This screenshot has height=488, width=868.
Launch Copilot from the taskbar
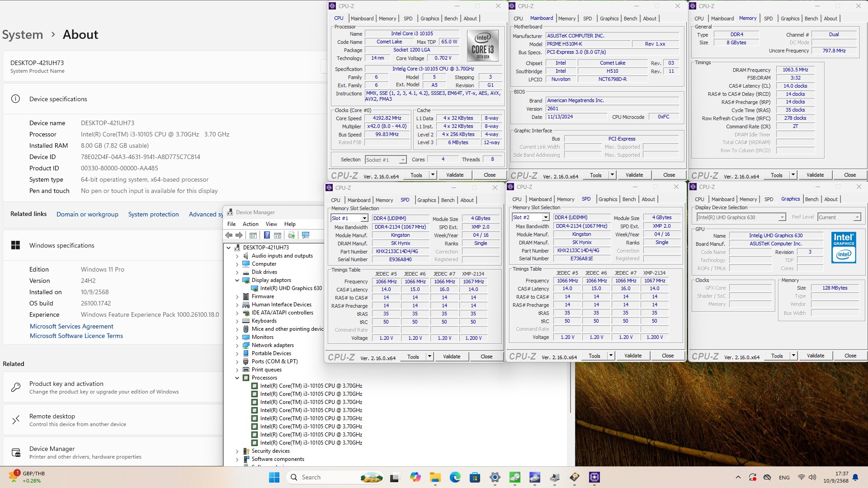click(x=415, y=477)
